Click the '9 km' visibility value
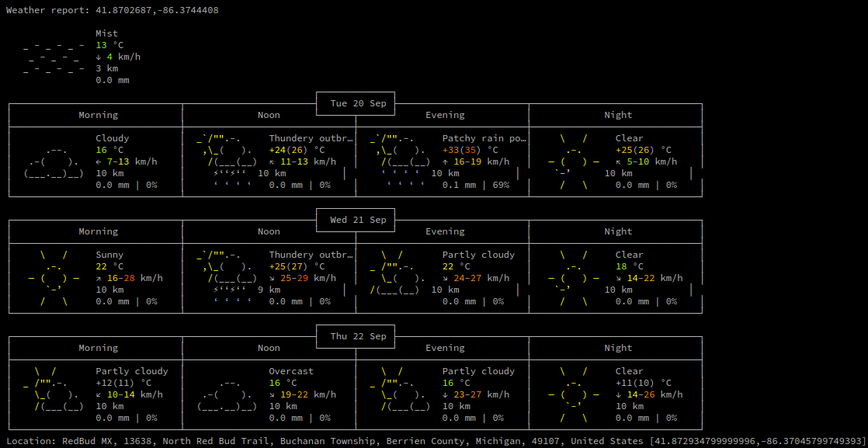This screenshot has height=448, width=868. (x=269, y=290)
